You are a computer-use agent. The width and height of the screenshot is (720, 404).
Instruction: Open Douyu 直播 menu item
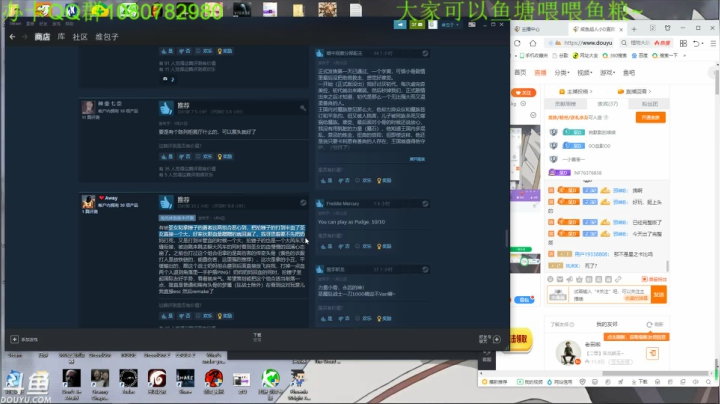tap(540, 73)
